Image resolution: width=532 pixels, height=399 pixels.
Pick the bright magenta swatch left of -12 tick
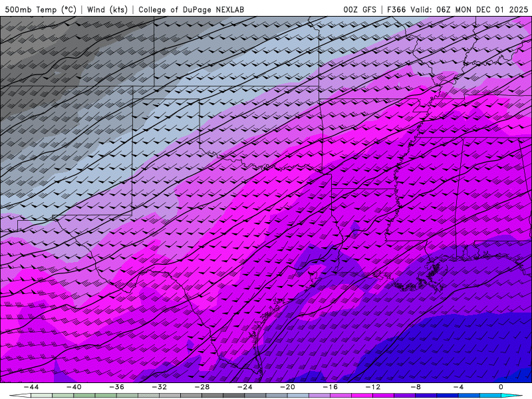(x=362, y=396)
